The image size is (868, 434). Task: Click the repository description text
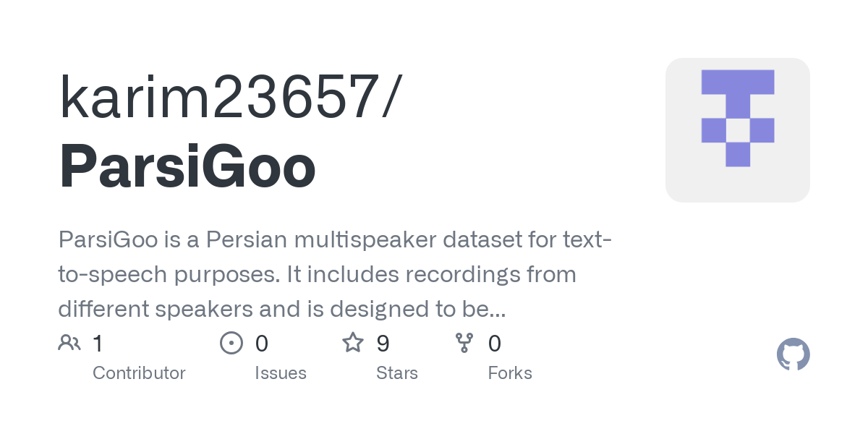[333, 274]
